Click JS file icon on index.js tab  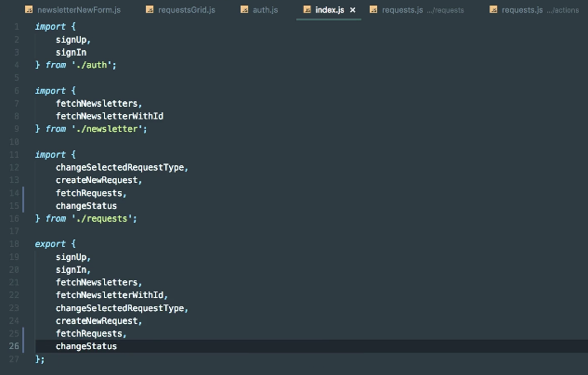307,9
